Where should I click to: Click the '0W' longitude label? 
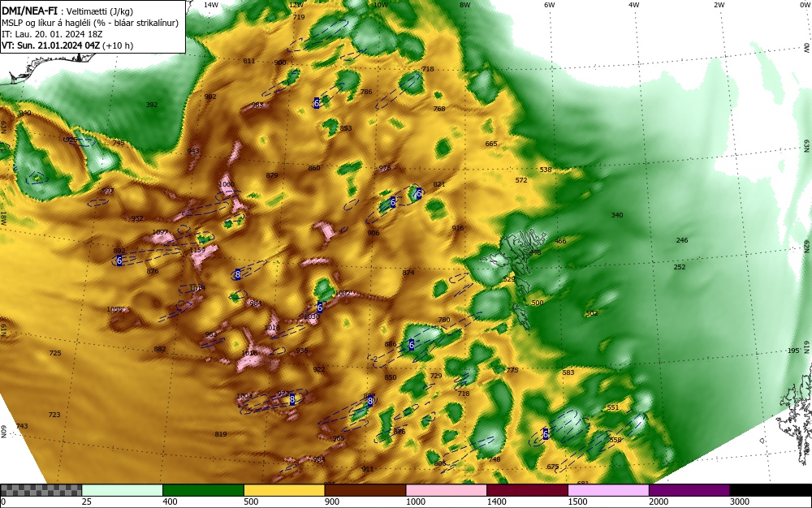coord(804,5)
